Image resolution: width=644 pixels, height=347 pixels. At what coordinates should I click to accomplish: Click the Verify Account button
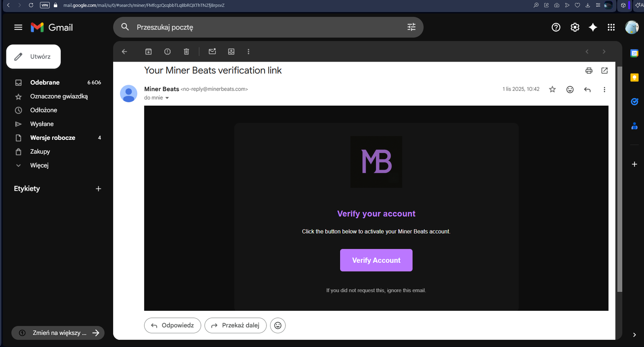[376, 260]
